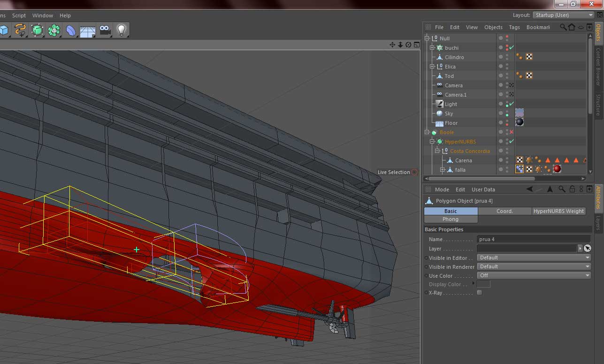Open the Use Color dropdown
604x364 pixels.
(x=534, y=275)
